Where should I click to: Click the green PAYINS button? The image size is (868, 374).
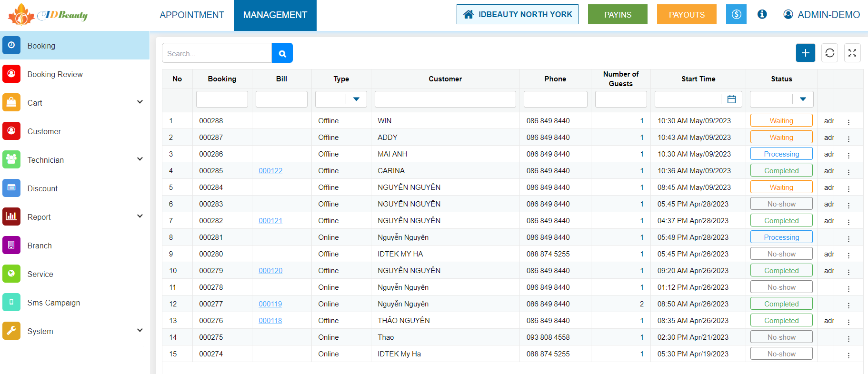point(618,14)
